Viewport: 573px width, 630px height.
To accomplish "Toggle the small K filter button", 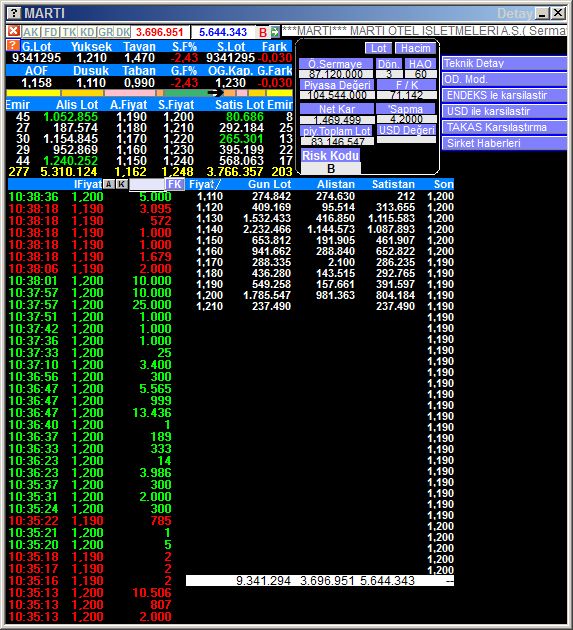I will (x=122, y=184).
